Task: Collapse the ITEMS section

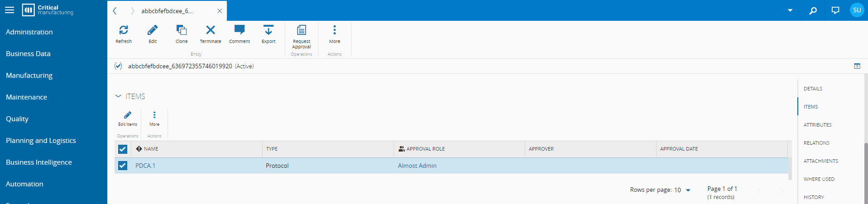Action: [118, 96]
